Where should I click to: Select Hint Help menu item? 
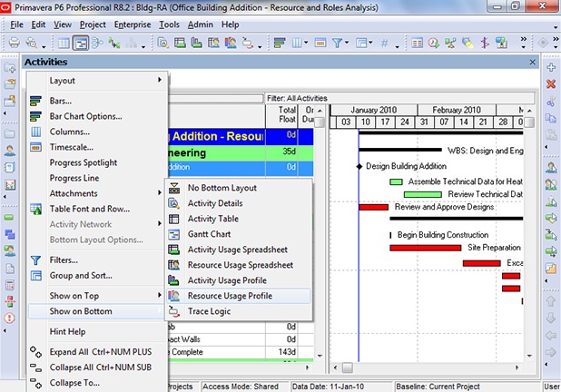[x=96, y=331]
